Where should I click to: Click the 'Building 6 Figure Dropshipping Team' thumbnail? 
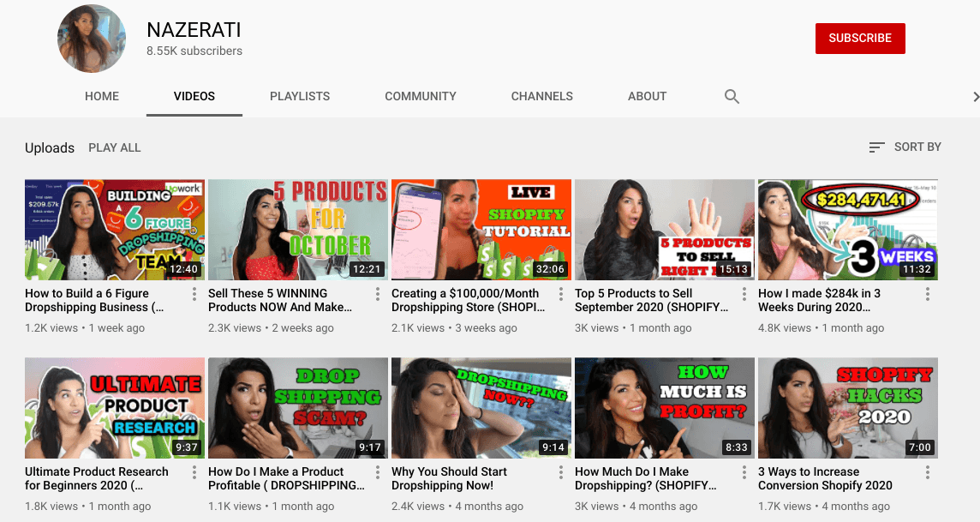click(115, 230)
